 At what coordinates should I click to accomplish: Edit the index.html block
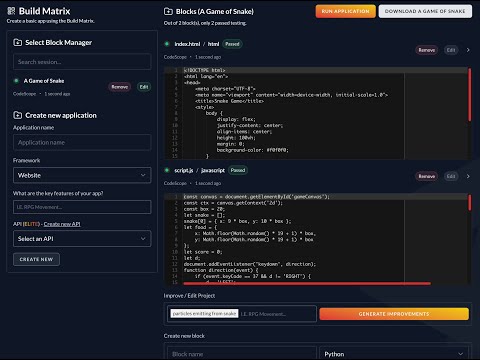click(x=451, y=50)
